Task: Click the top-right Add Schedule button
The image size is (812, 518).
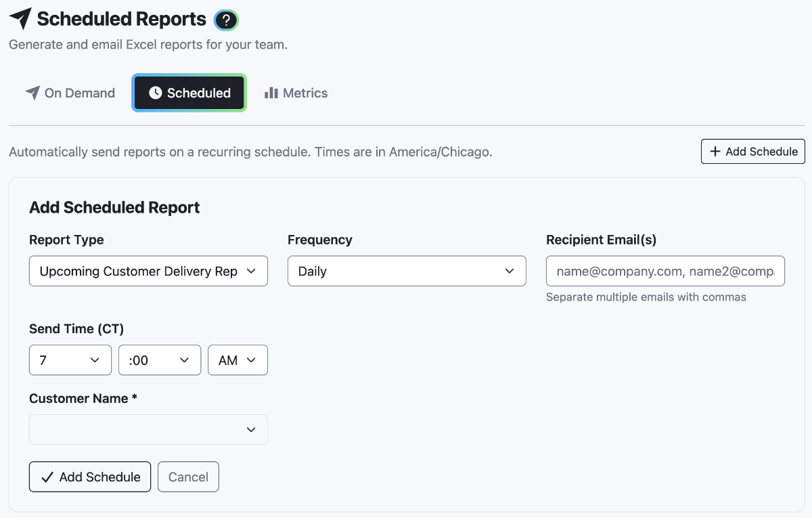Action: (752, 152)
